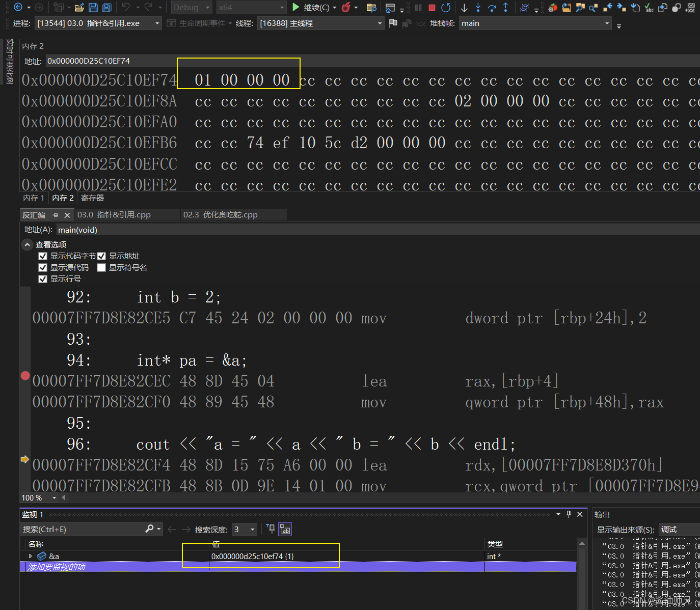Click the undo arrow icon

click(x=126, y=7)
